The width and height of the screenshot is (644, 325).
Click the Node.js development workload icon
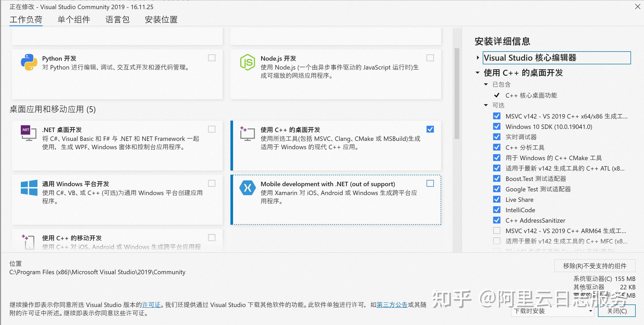(x=247, y=63)
